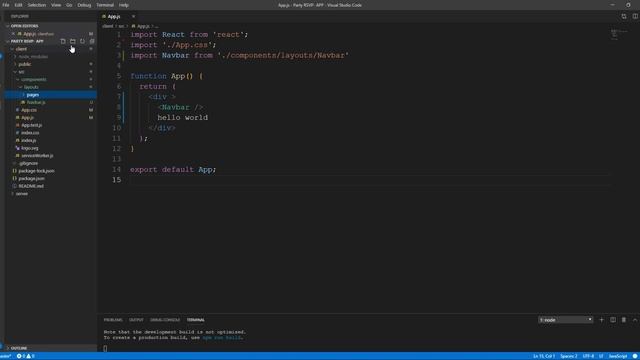Switch to the Problems panel tab
Viewport: 640px width, 360px height.
pyautogui.click(x=113, y=320)
